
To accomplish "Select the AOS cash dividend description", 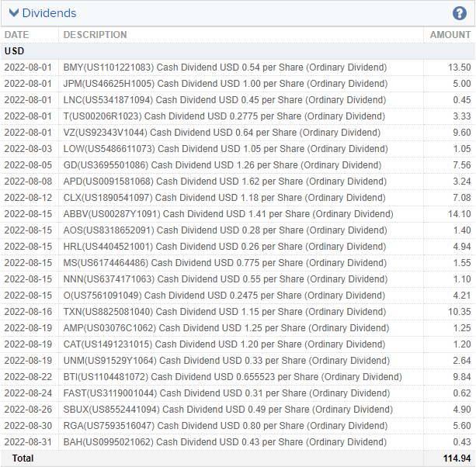I will tap(225, 230).
